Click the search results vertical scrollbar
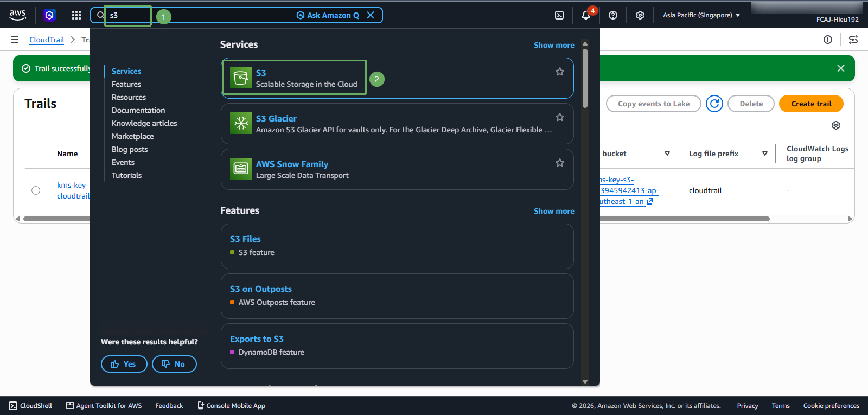Viewport: 868px width, 415px height. pyautogui.click(x=585, y=79)
